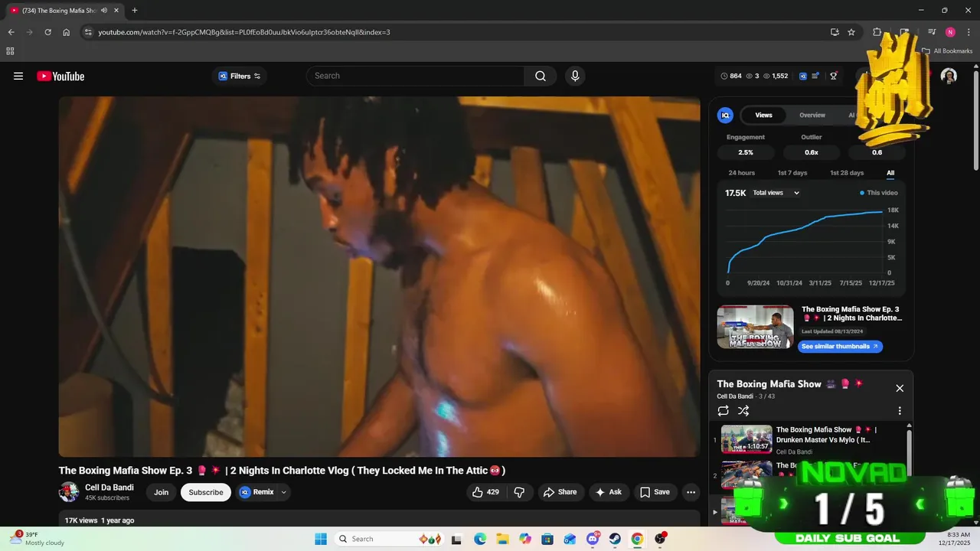Open The Boxing Mafia Show playlist title

769,384
